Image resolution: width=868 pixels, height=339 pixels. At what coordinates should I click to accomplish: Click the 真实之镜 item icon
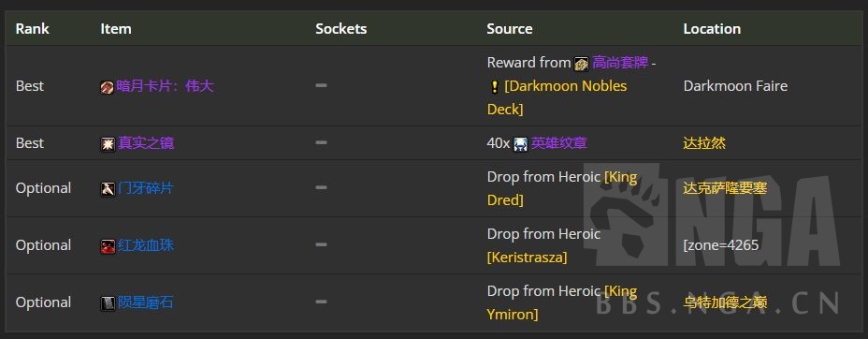[x=108, y=144]
